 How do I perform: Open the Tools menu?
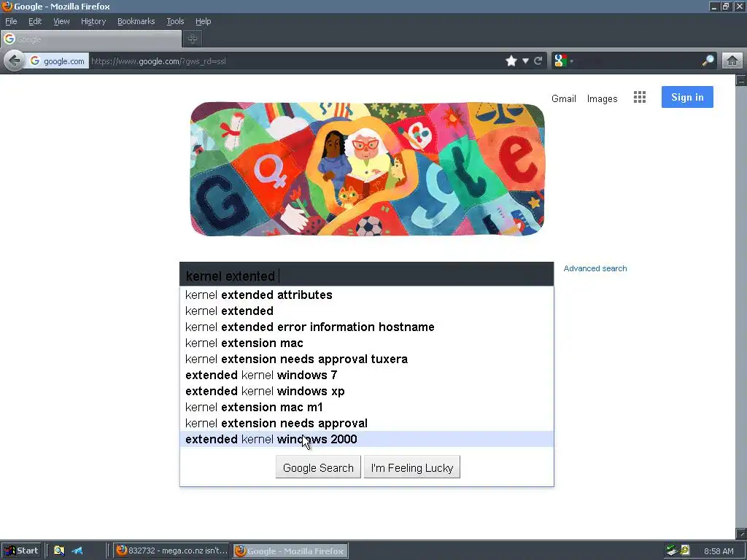(175, 21)
